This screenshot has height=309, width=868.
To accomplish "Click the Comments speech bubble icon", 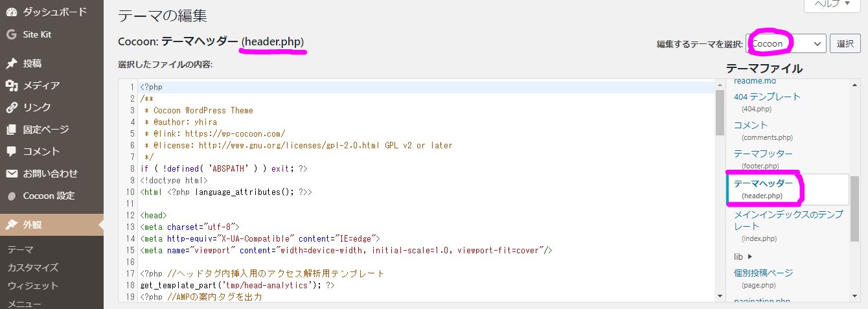I will (x=11, y=152).
